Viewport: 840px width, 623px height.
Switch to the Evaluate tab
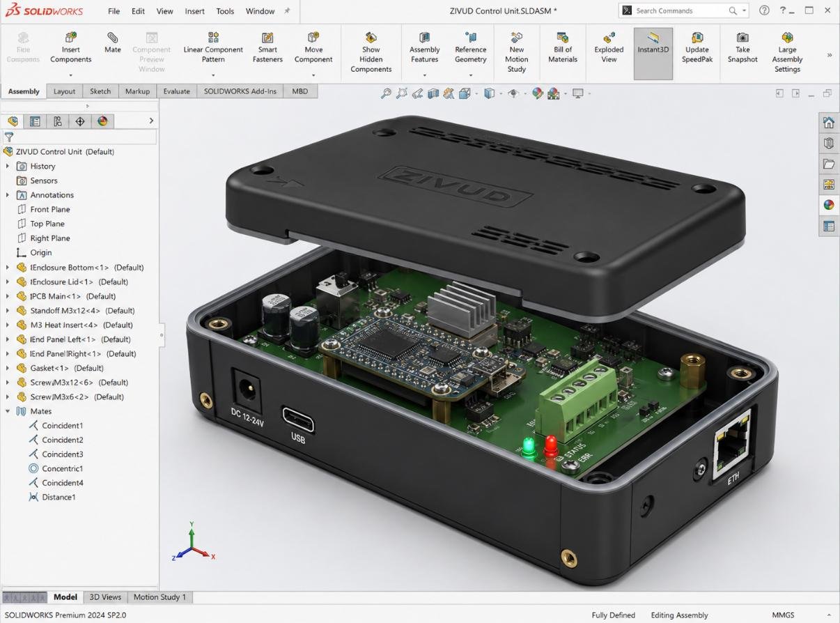pyautogui.click(x=176, y=91)
